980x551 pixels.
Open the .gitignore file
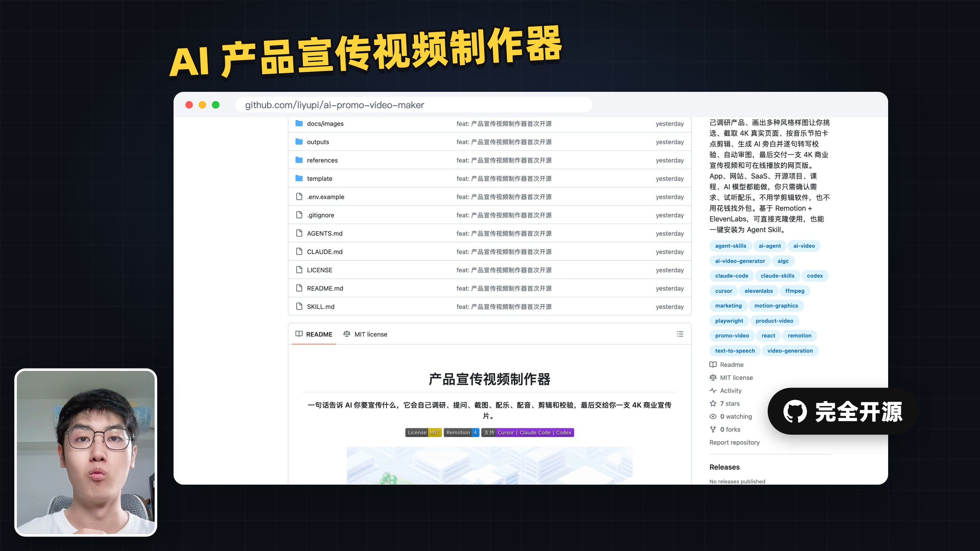[320, 215]
